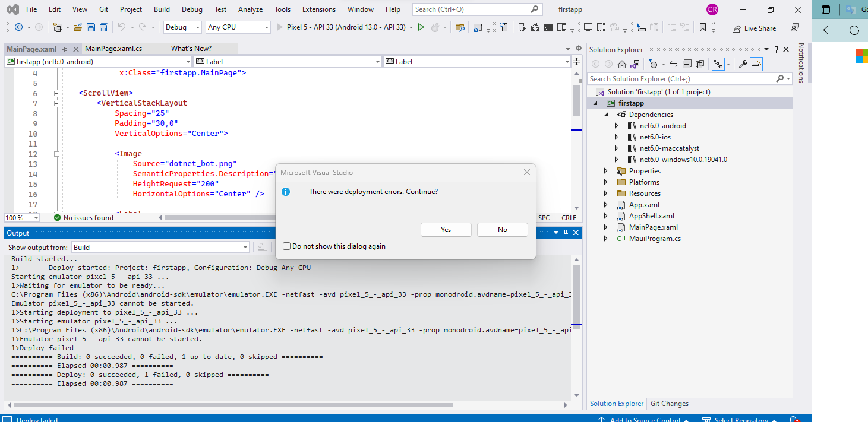Viewport: 868px width, 422px height.
Task: Click the Save All toolbar icon
Action: [103, 27]
